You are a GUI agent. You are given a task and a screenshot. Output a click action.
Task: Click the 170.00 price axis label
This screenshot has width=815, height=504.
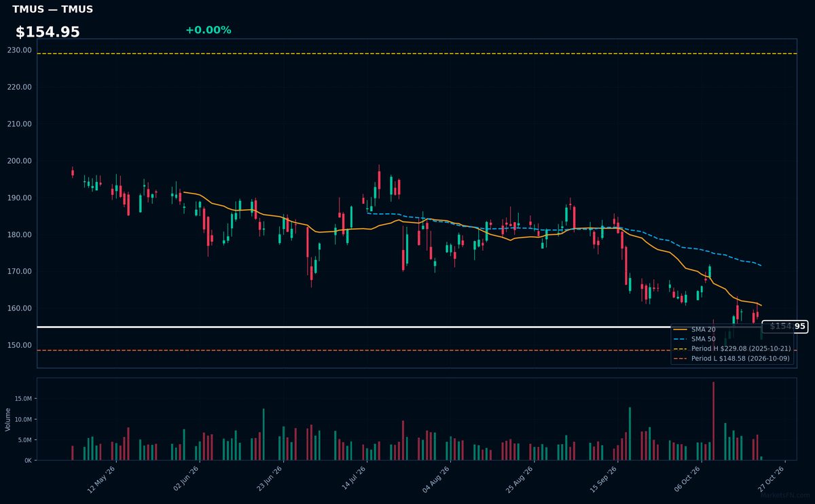coord(19,271)
